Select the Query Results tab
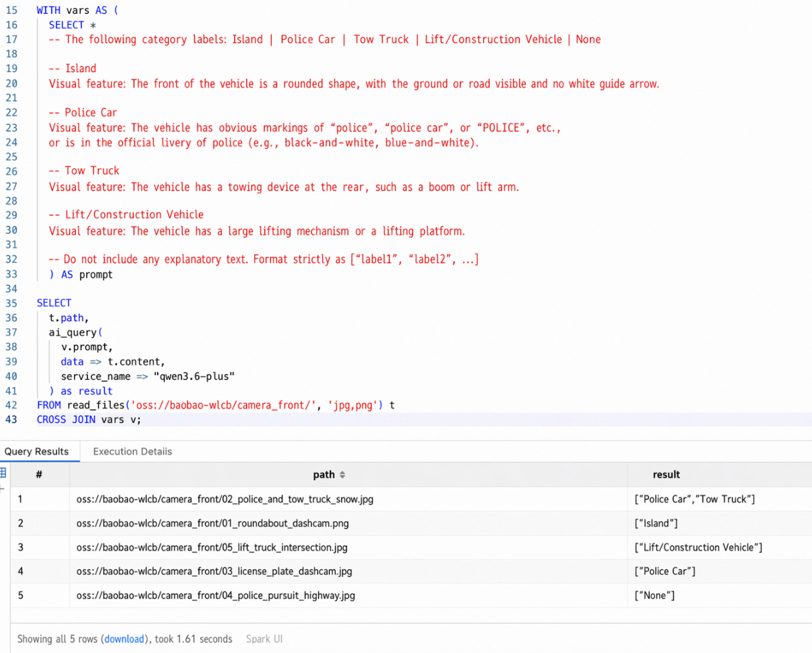Viewport: 812px width, 653px height. pos(37,451)
